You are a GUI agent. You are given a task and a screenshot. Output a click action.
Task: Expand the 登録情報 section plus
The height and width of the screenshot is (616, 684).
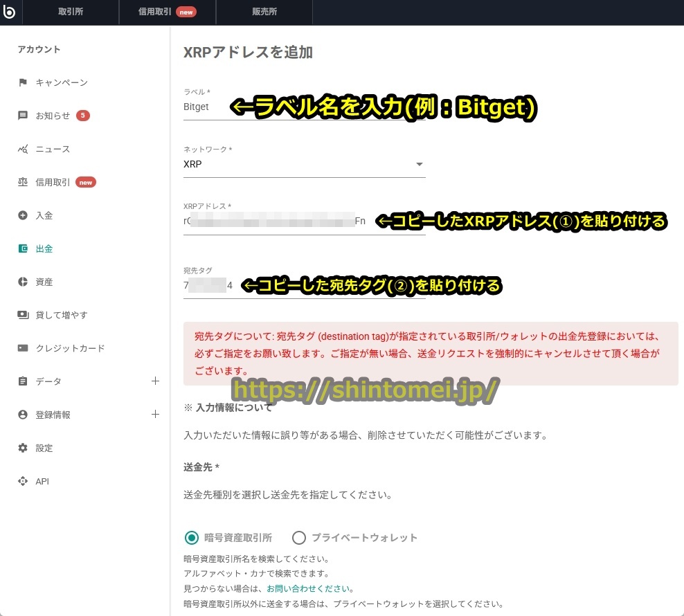(155, 414)
